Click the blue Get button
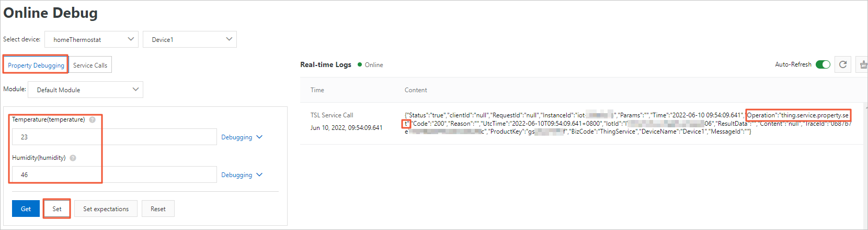868x230 pixels. (x=26, y=209)
